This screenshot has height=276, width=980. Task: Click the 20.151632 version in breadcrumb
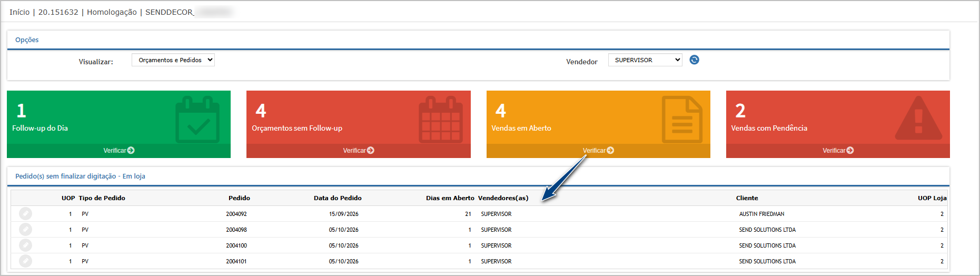[58, 12]
